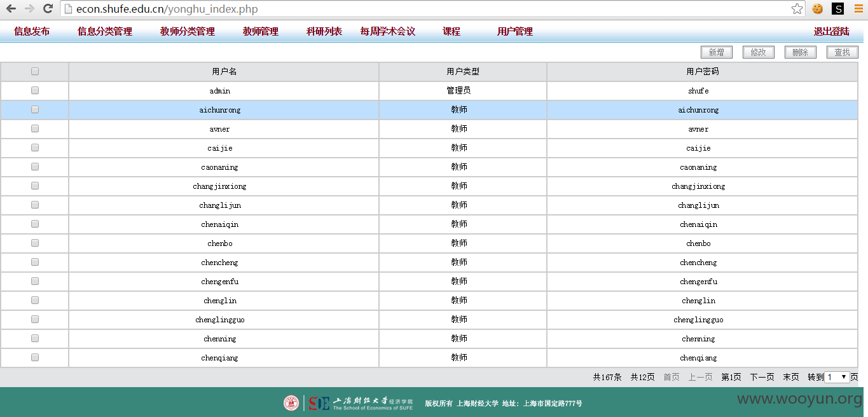
Task: Tick the checkbox for user chenbo
Action: 35,243
